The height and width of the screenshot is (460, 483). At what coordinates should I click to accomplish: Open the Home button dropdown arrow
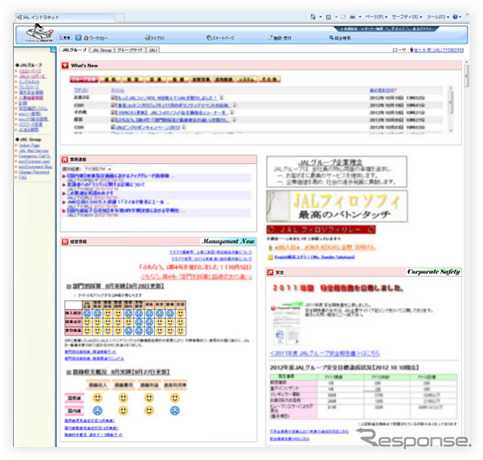(x=320, y=17)
